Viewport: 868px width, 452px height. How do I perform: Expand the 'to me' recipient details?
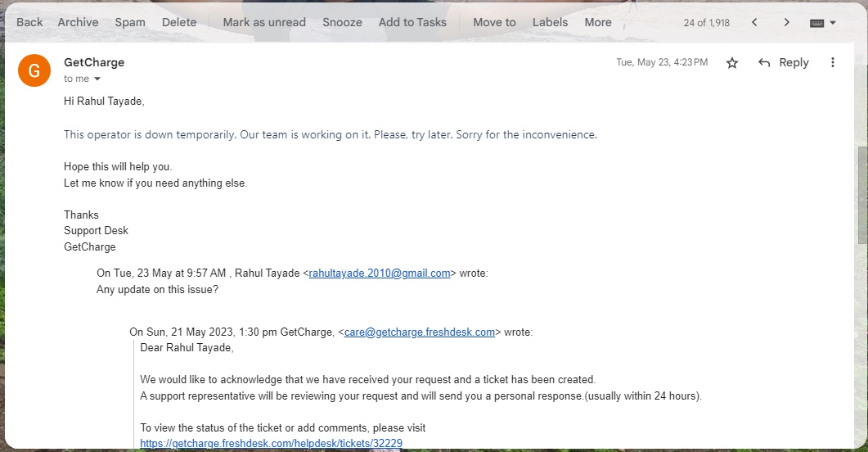coord(97,79)
